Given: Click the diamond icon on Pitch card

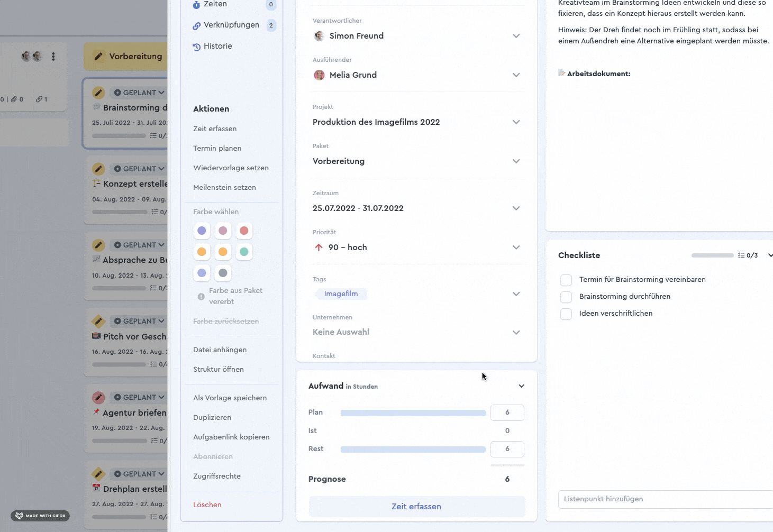Looking at the screenshot, I should (x=98, y=321).
